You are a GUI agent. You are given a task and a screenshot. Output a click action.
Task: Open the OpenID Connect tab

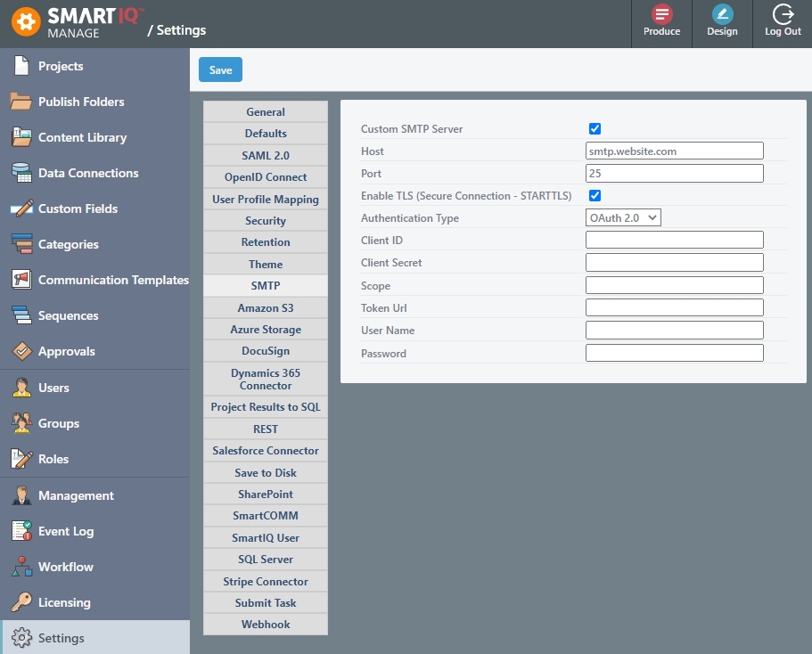point(266,177)
